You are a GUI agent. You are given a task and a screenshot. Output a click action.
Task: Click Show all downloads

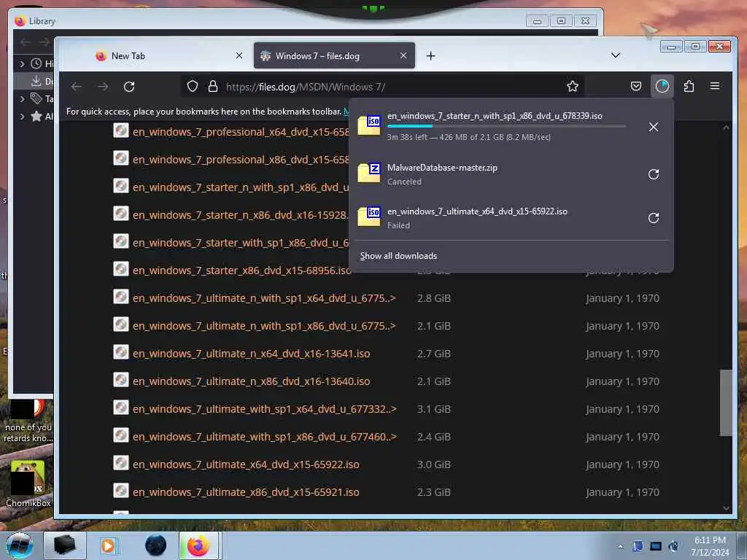click(x=398, y=256)
